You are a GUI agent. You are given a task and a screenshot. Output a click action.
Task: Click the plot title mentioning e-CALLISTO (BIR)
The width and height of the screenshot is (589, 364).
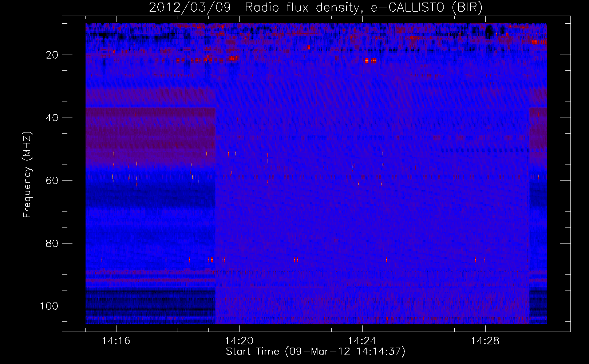coord(316,7)
